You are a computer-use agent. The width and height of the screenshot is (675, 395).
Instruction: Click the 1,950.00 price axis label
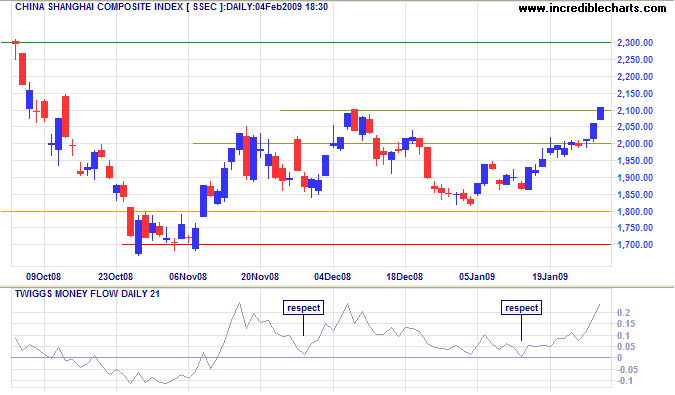[x=635, y=160]
